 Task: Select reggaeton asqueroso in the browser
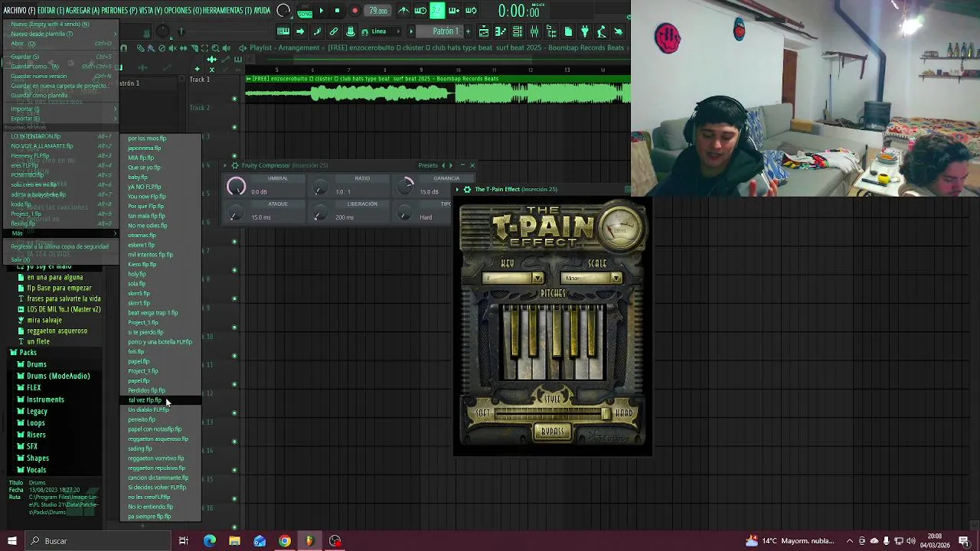[57, 331]
